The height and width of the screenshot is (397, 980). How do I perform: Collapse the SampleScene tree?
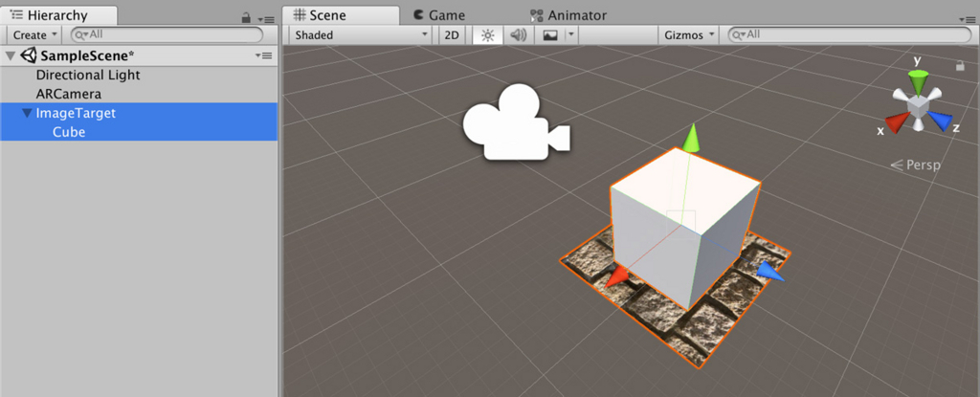click(10, 55)
